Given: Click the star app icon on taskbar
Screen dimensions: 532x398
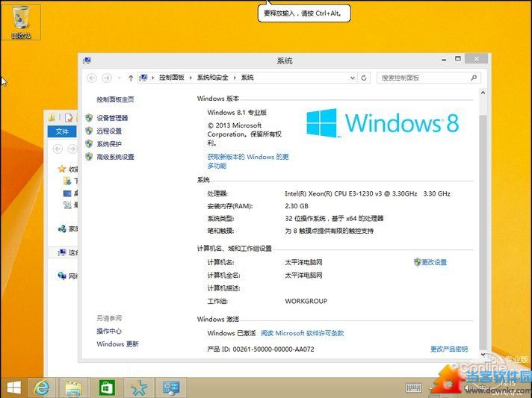Looking at the screenshot, I should click(x=139, y=387).
